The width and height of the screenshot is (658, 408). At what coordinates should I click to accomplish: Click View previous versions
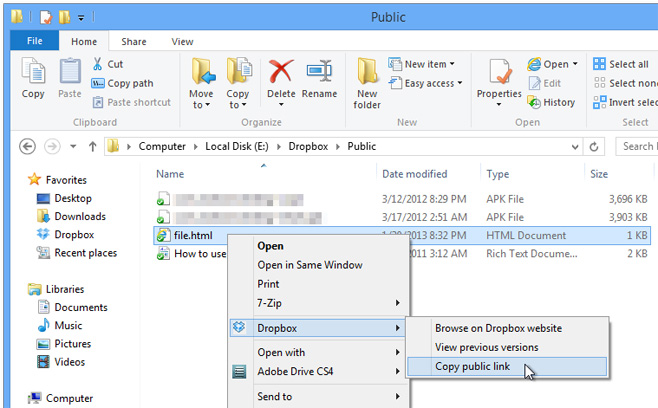(x=486, y=347)
